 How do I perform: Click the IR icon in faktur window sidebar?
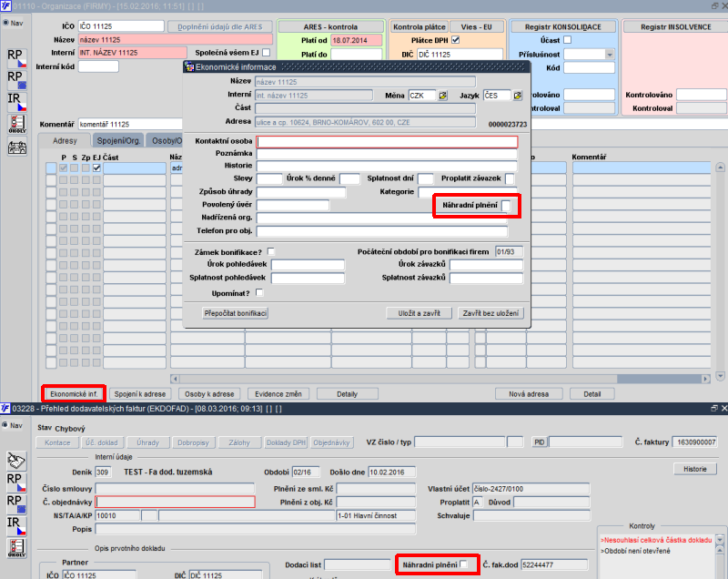(16, 526)
